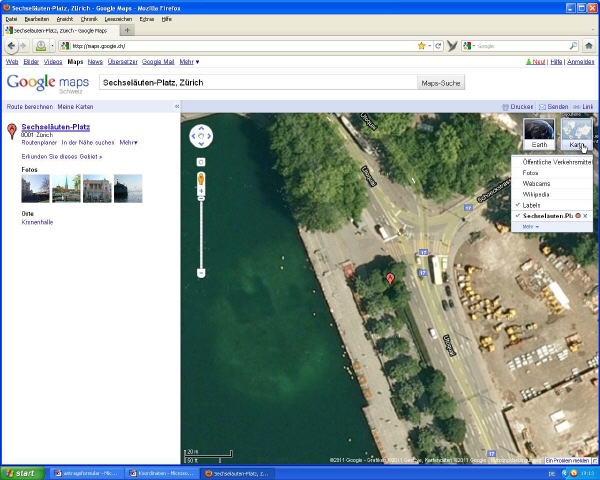The width and height of the screenshot is (600, 480).
Task: Expand Mehr under Sechseläuten-Platz result
Action: pos(129,142)
